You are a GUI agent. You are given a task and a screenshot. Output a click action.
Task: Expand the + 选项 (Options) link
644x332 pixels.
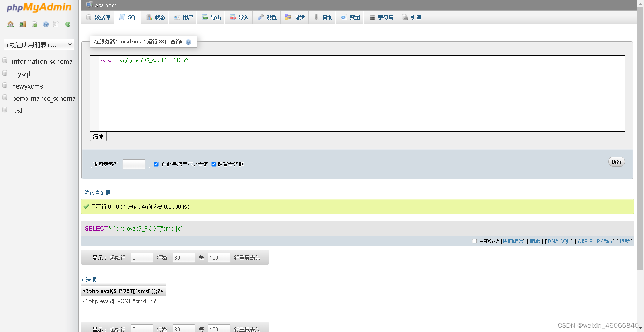pyautogui.click(x=89, y=280)
